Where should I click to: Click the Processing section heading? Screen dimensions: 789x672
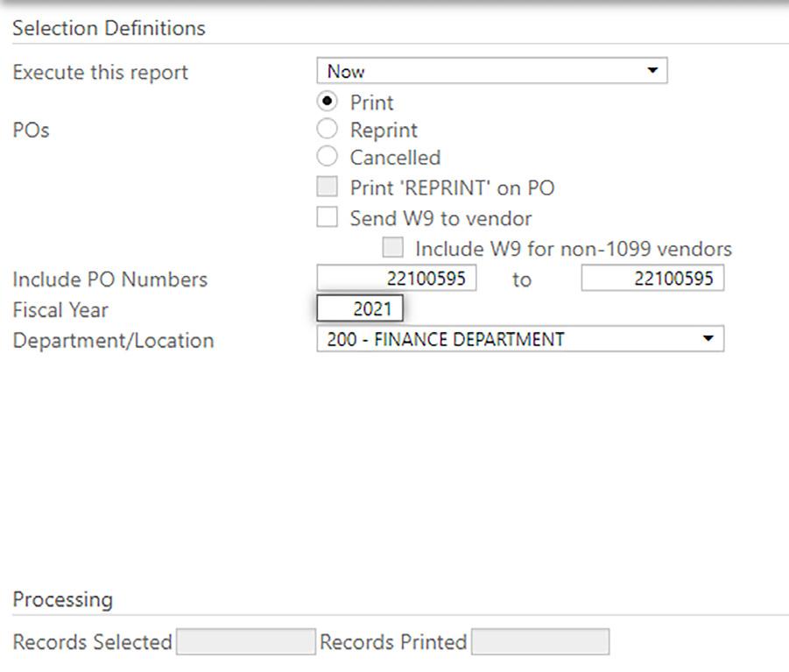[x=62, y=599]
